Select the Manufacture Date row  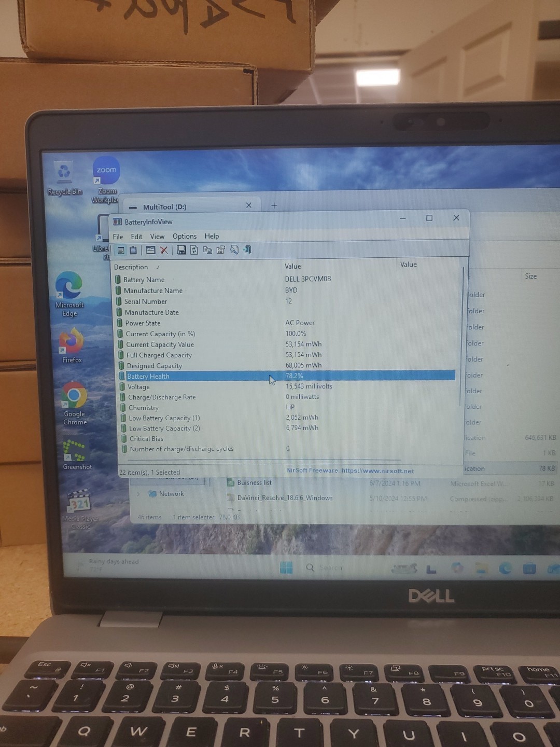pos(285,312)
